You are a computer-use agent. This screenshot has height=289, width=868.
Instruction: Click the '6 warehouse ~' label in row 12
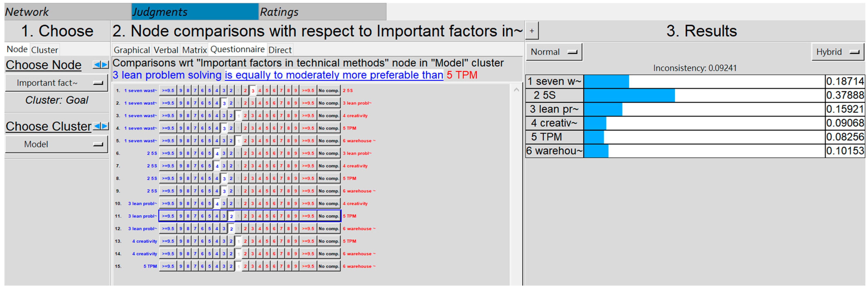(x=359, y=229)
